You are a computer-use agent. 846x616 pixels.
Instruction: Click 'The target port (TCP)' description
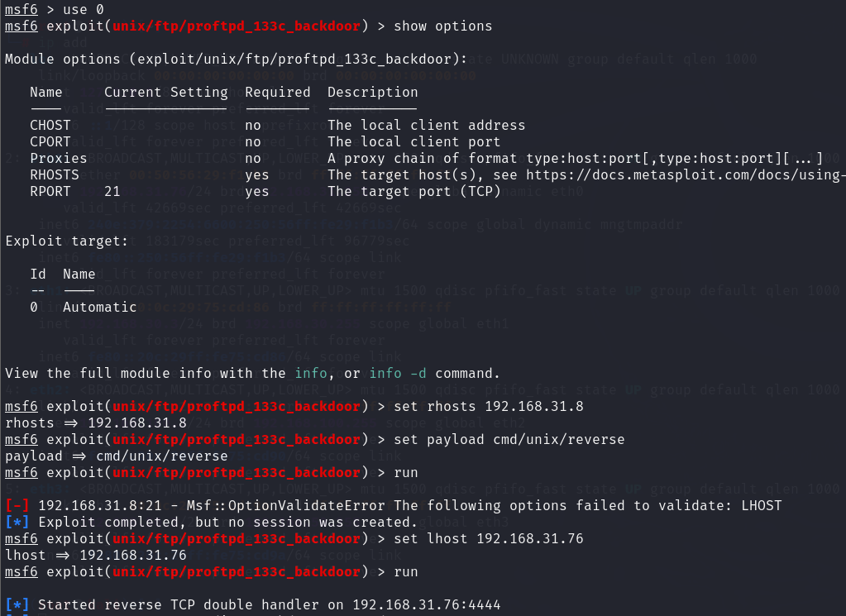413,192
